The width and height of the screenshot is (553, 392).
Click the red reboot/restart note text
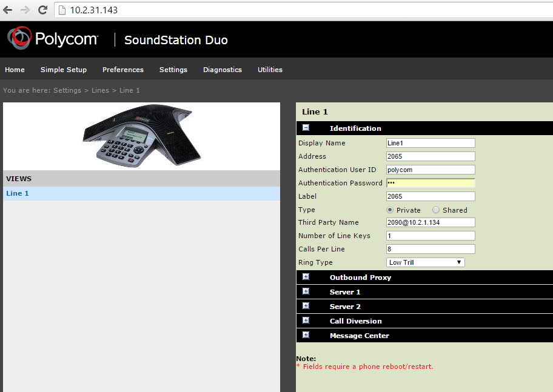[365, 367]
